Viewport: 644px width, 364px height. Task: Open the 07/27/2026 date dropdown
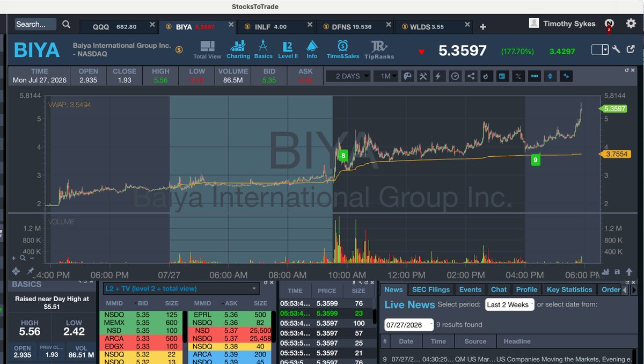click(x=409, y=325)
